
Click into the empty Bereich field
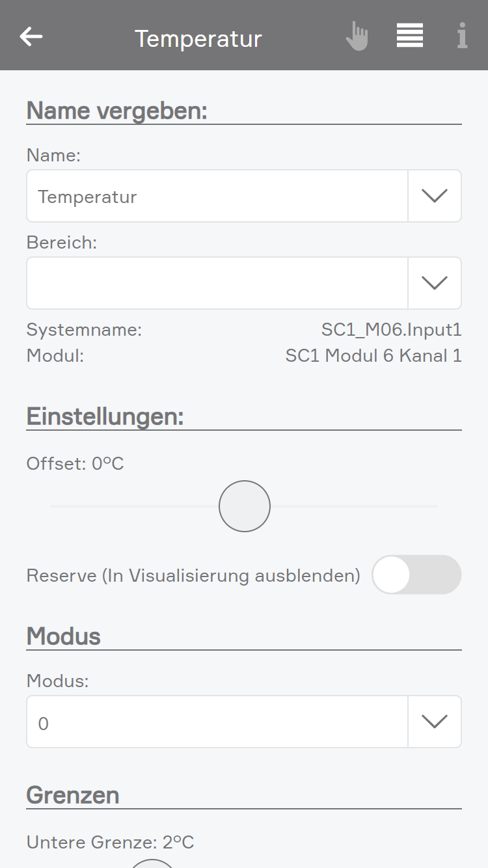click(x=217, y=283)
